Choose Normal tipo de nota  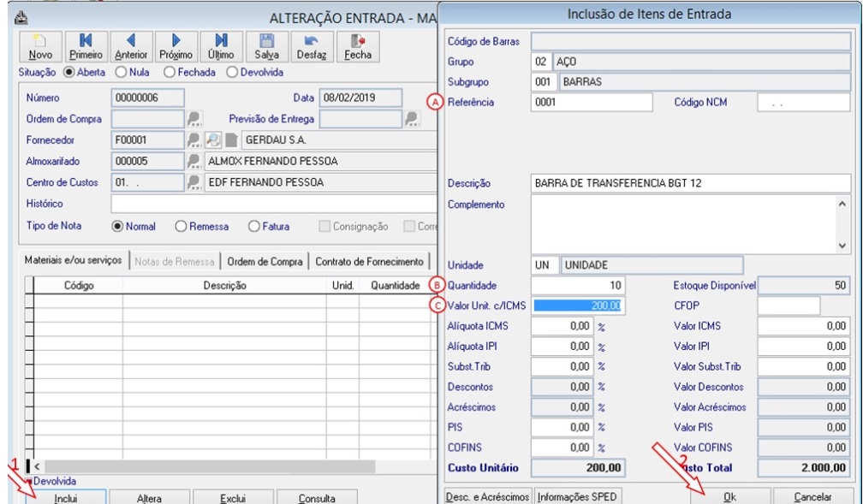pos(117,226)
